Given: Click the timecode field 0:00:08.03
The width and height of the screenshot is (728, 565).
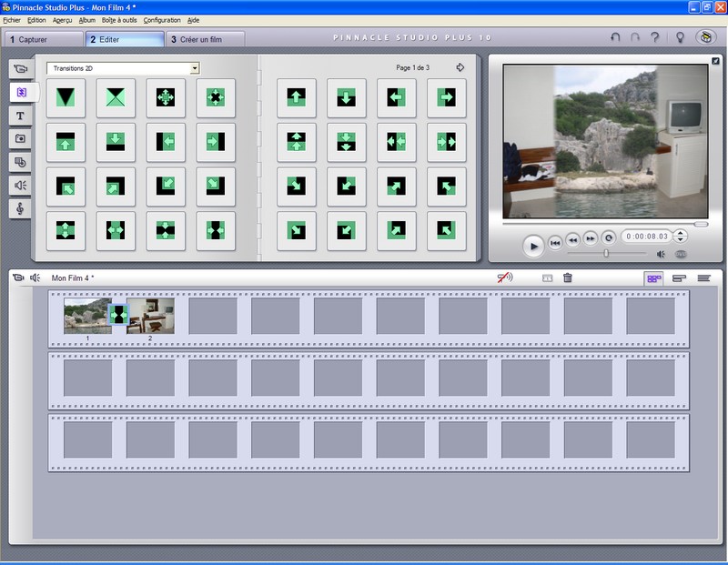Looking at the screenshot, I should [x=647, y=237].
